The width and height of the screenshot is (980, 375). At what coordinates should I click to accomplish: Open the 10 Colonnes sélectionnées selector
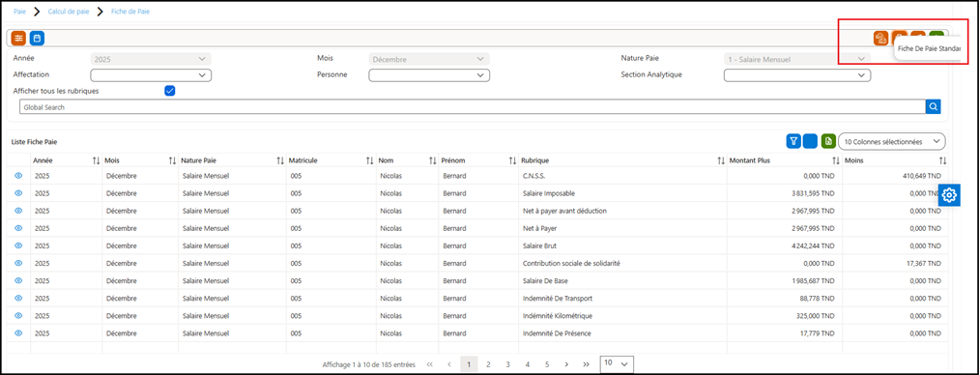[892, 142]
